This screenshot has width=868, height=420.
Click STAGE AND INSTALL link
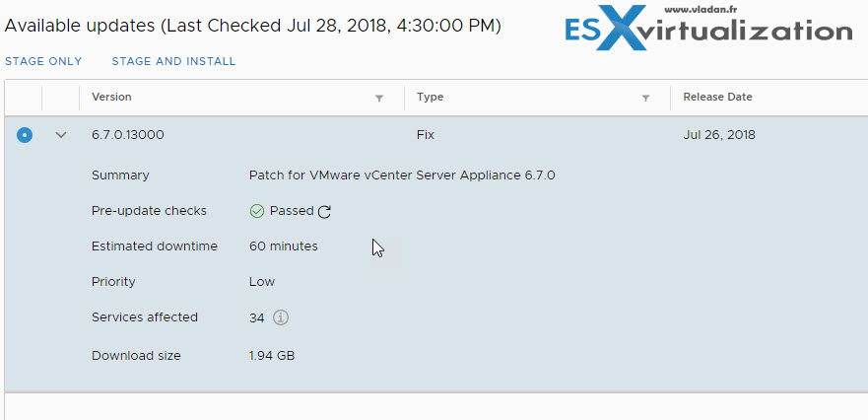pyautogui.click(x=173, y=61)
